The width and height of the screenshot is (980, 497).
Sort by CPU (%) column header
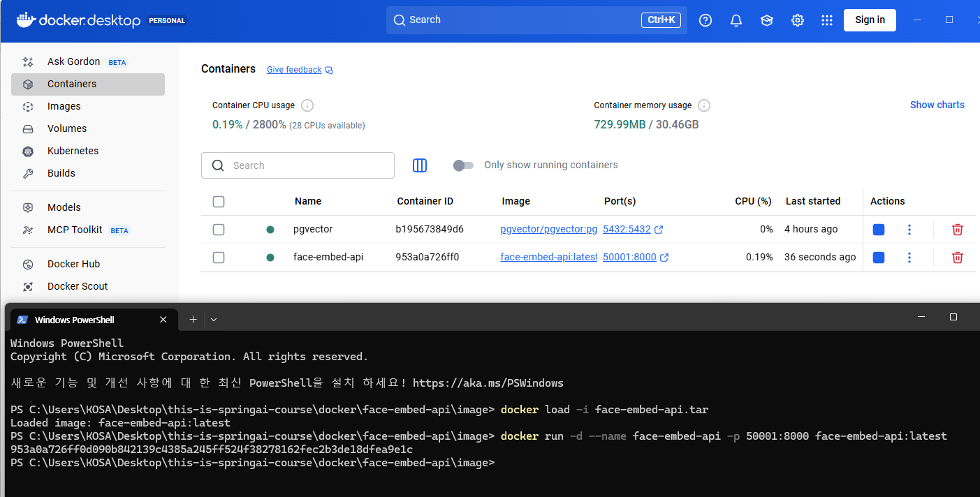[x=753, y=201]
